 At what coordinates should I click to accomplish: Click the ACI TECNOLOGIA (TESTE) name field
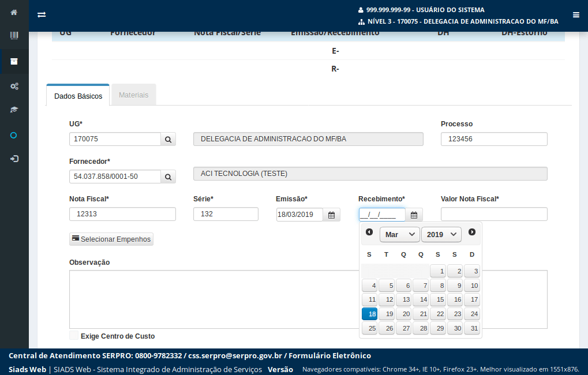click(x=370, y=174)
